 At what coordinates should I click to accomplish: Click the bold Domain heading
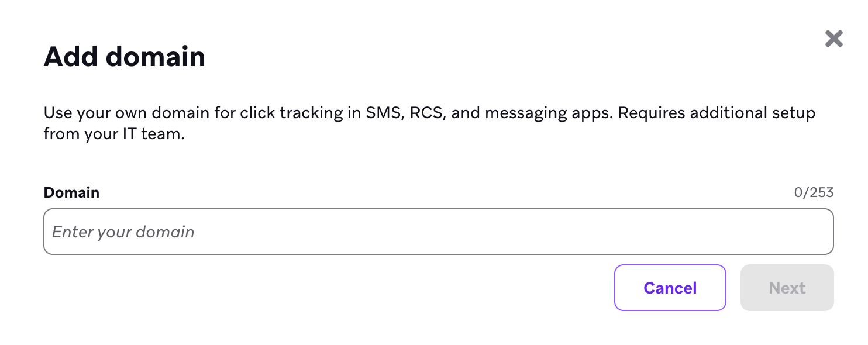pos(71,192)
